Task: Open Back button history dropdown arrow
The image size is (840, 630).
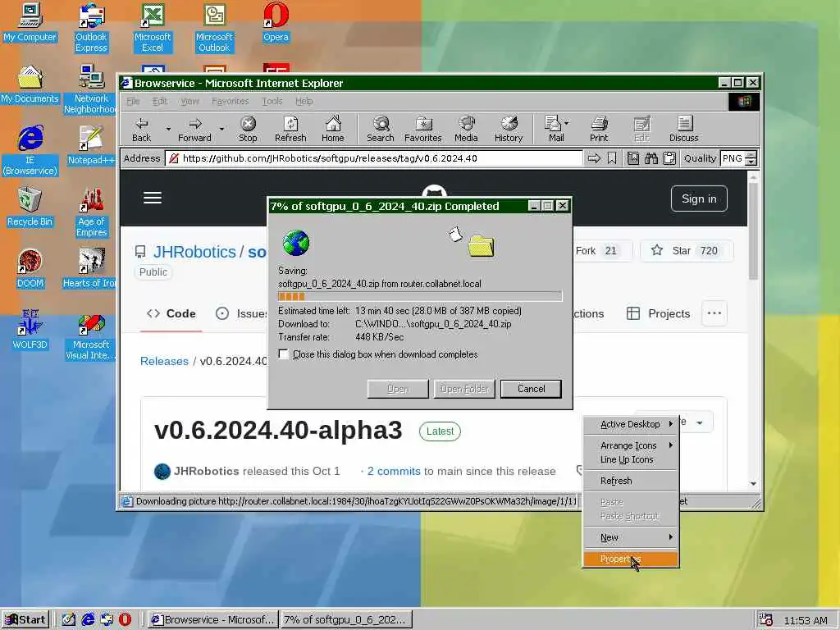Action: 168,129
